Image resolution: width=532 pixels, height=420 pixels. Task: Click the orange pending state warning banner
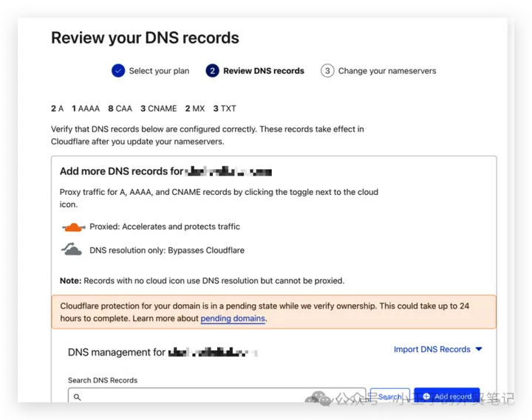pyautogui.click(x=274, y=312)
